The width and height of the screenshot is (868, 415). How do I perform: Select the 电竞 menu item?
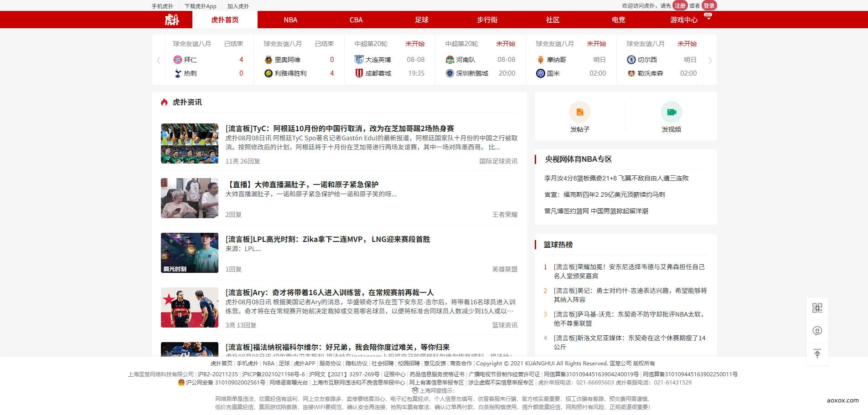point(618,20)
